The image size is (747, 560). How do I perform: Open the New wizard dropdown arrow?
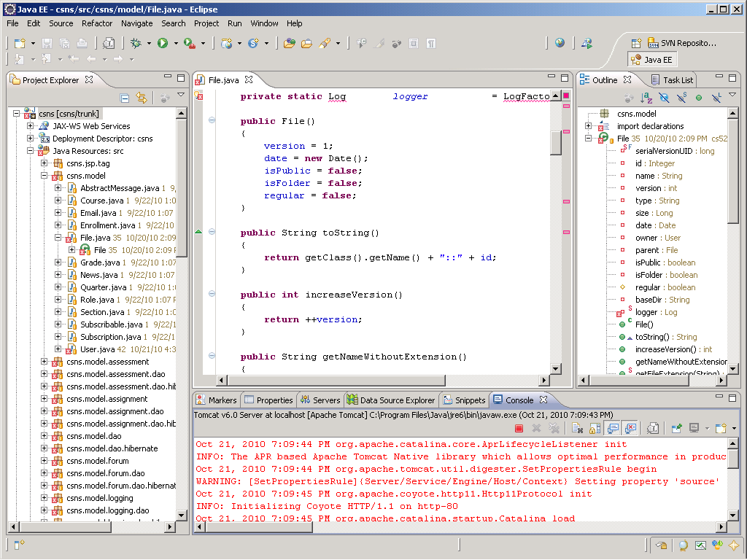(34, 44)
